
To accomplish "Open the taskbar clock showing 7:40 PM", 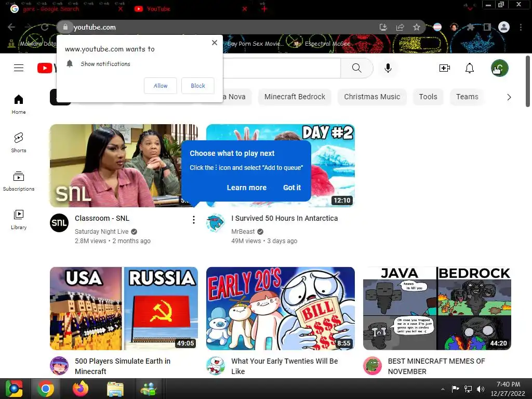I will [x=508, y=389].
